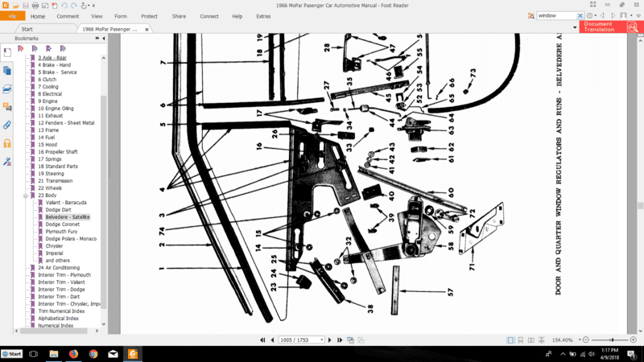
Task: Open the page number dropdown
Action: [x=321, y=340]
